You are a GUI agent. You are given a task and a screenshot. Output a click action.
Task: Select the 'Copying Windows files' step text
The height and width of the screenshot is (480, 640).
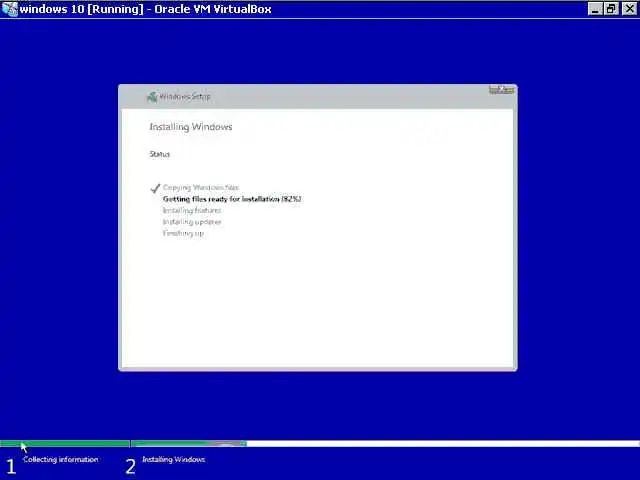pyautogui.click(x=201, y=187)
